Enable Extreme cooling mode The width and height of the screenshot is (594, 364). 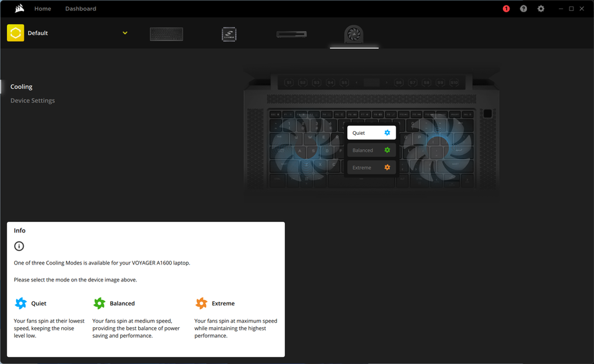371,168
